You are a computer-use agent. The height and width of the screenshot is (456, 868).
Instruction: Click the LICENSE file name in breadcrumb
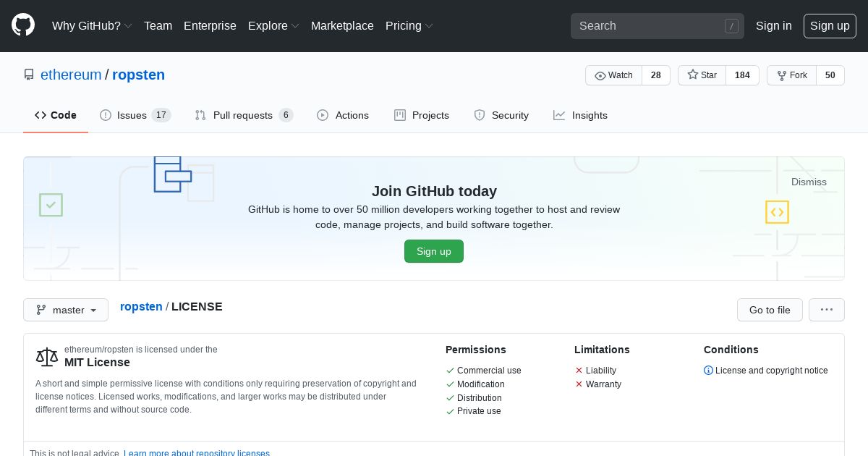(x=197, y=306)
